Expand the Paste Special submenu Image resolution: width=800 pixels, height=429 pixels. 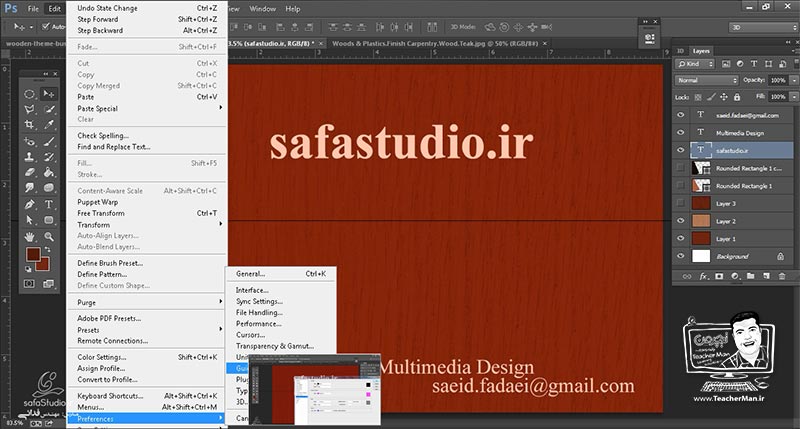[x=147, y=108]
